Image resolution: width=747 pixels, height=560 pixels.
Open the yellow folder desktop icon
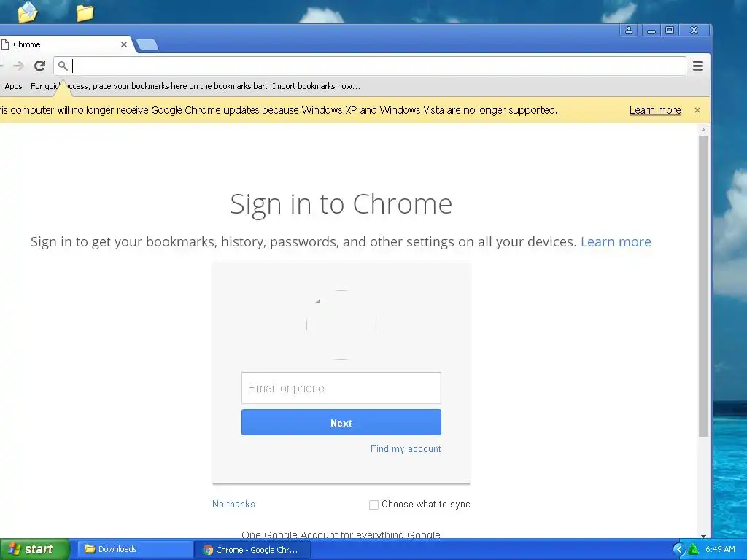coord(85,12)
